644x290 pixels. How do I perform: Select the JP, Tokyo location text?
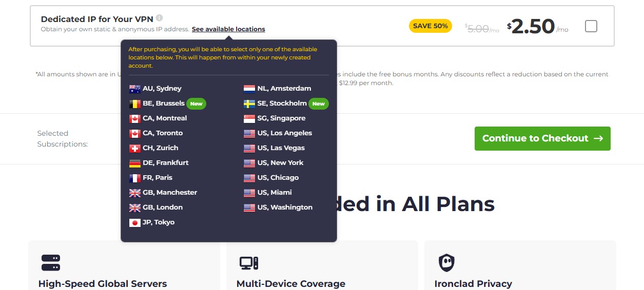click(x=159, y=222)
